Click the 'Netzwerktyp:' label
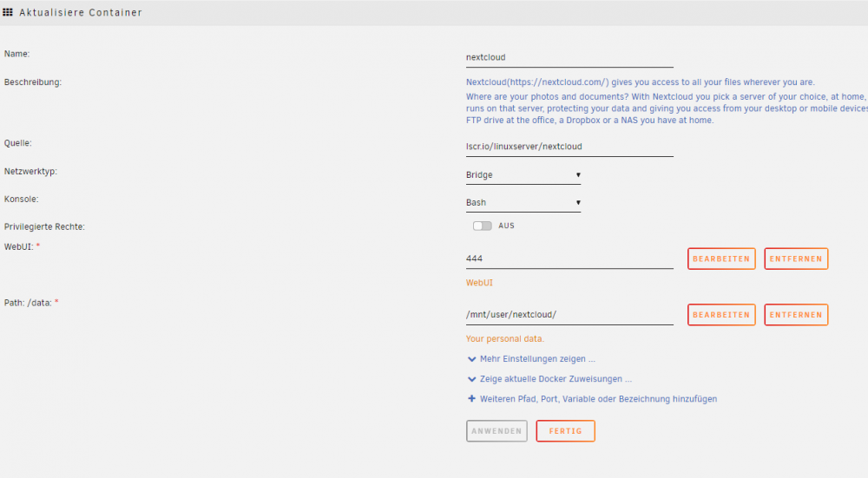 click(30, 172)
